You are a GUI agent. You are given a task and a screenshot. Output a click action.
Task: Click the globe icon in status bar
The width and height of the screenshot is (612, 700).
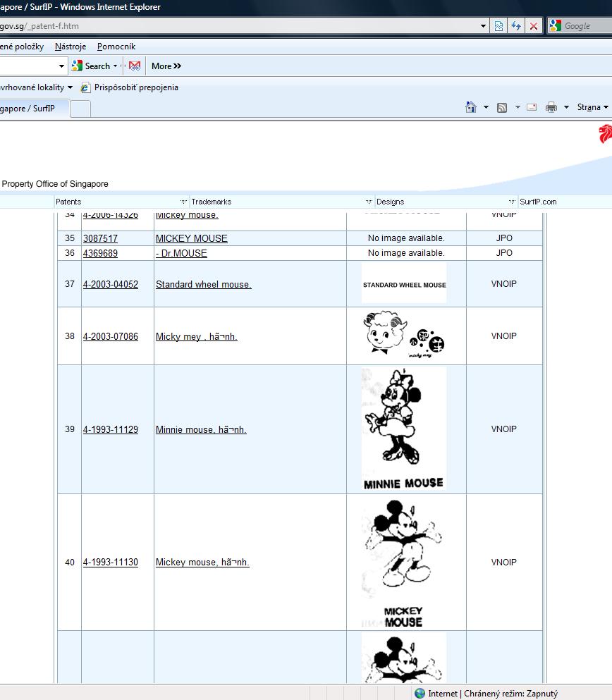(x=420, y=694)
